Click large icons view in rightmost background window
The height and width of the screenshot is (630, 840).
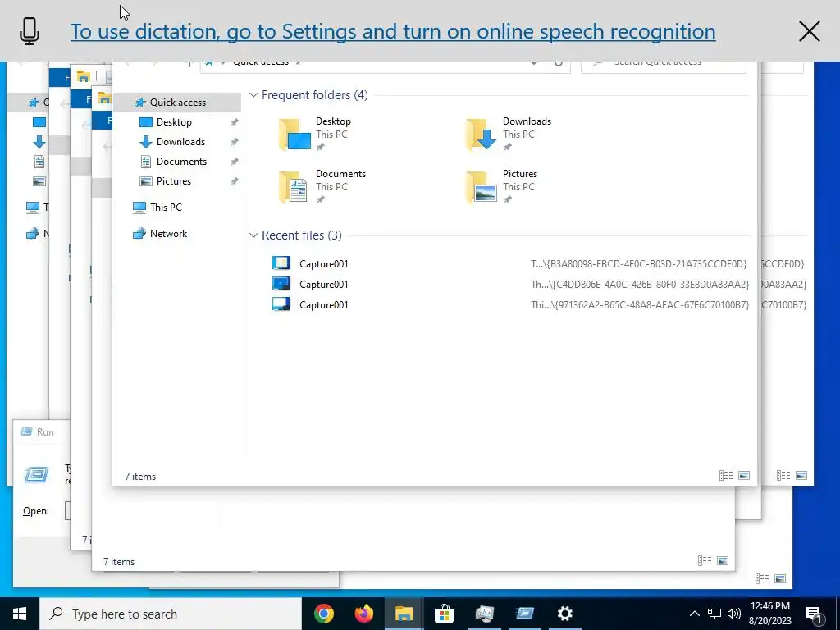click(x=801, y=476)
